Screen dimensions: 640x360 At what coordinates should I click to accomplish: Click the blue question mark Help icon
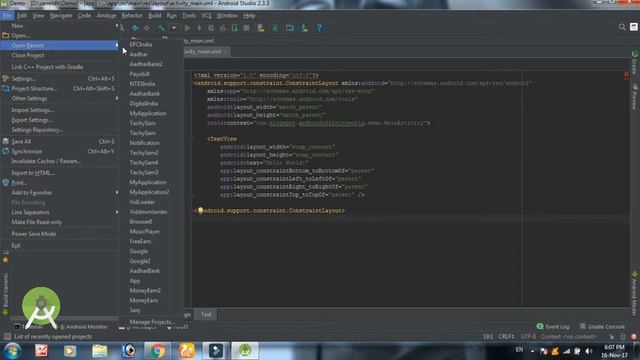(x=319, y=28)
